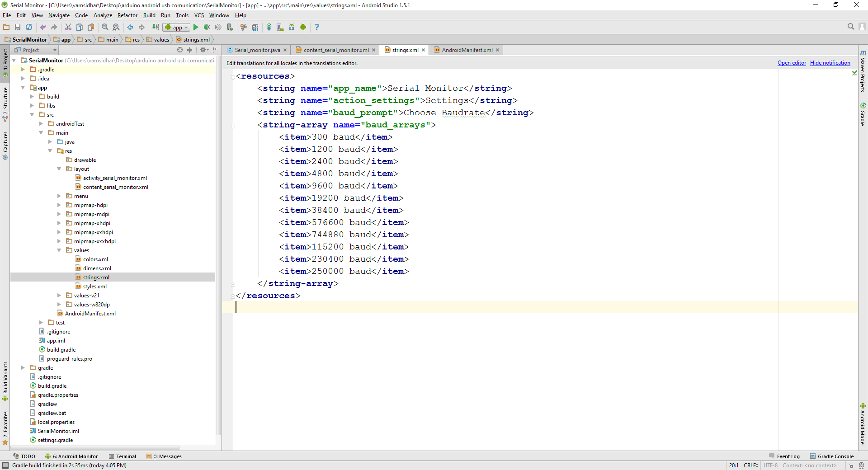Toggle the Terminal tool window
The image size is (868, 470).
(x=123, y=456)
